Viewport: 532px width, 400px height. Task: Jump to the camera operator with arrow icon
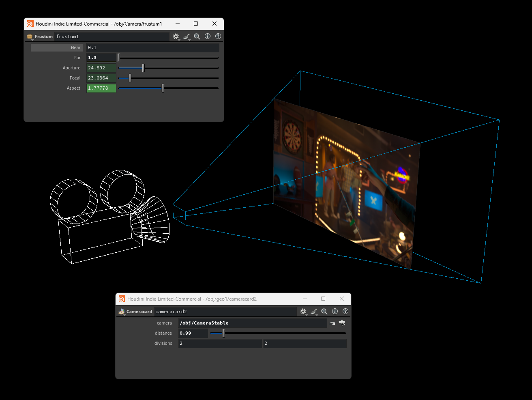(332, 323)
